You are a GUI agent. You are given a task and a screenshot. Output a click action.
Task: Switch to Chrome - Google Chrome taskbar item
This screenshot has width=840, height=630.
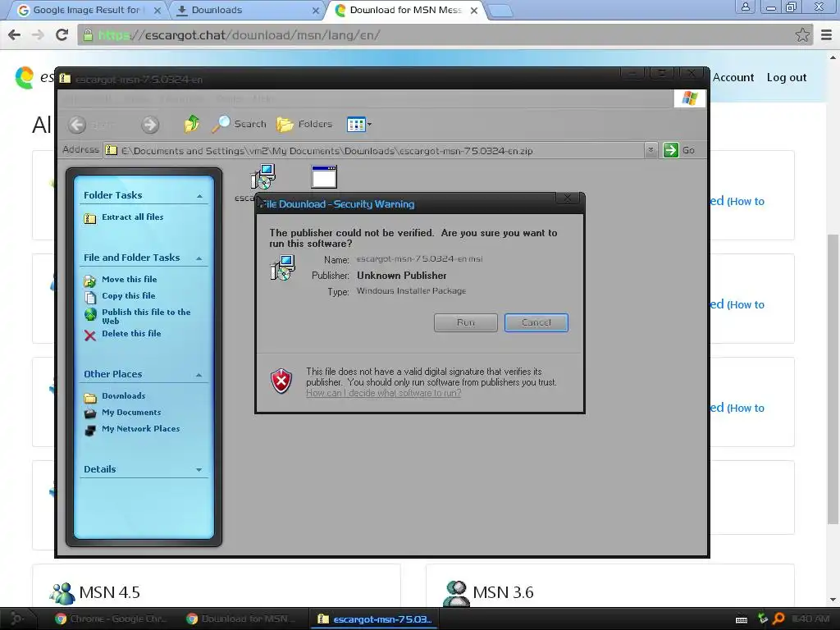[111, 619]
